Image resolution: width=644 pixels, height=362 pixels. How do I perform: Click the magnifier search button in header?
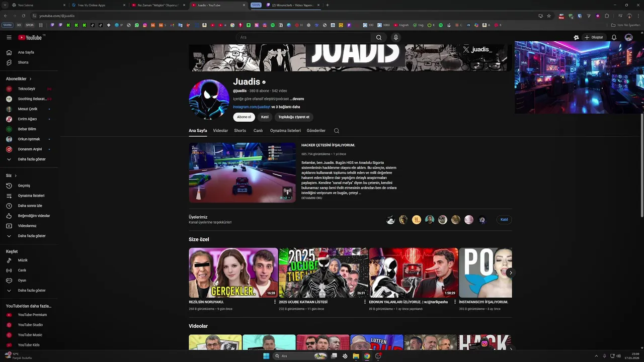point(379,37)
